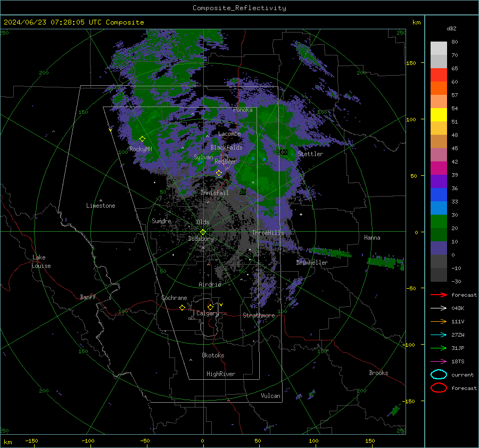Viewport: 479px width, 448px height.
Task: Click the Vulcan city label
Action: tap(270, 396)
